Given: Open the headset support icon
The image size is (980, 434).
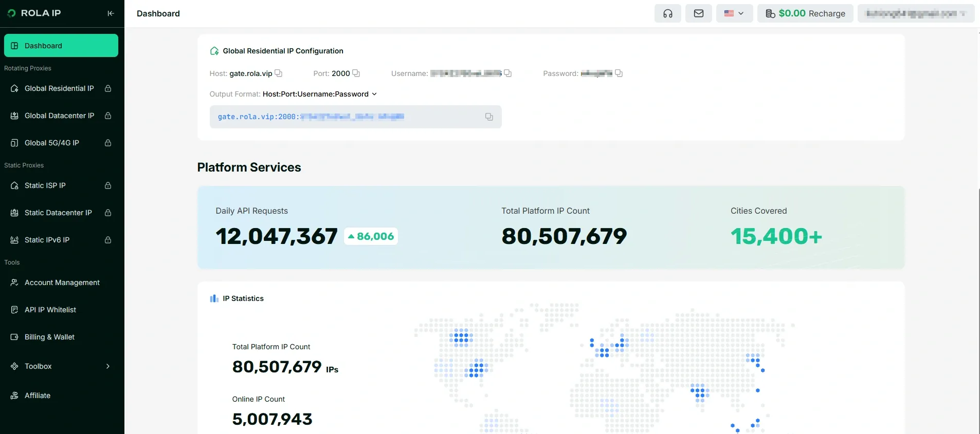Looking at the screenshot, I should (667, 13).
